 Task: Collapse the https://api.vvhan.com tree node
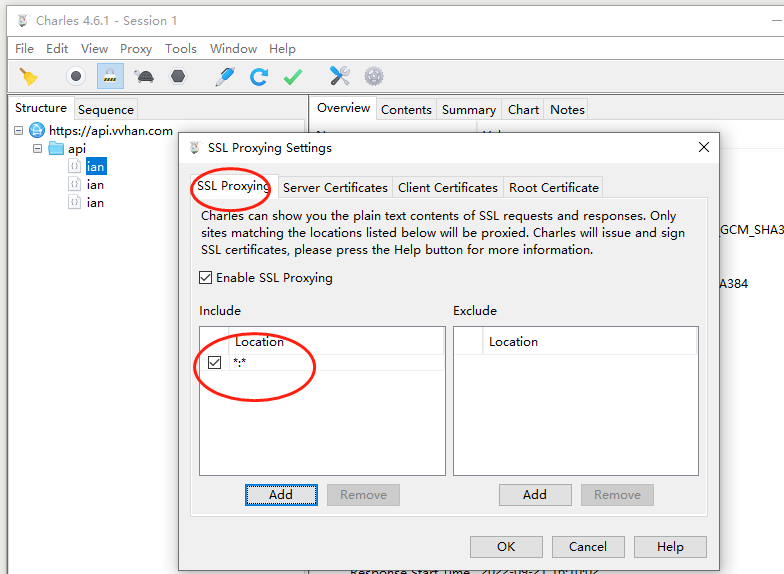[x=18, y=130]
